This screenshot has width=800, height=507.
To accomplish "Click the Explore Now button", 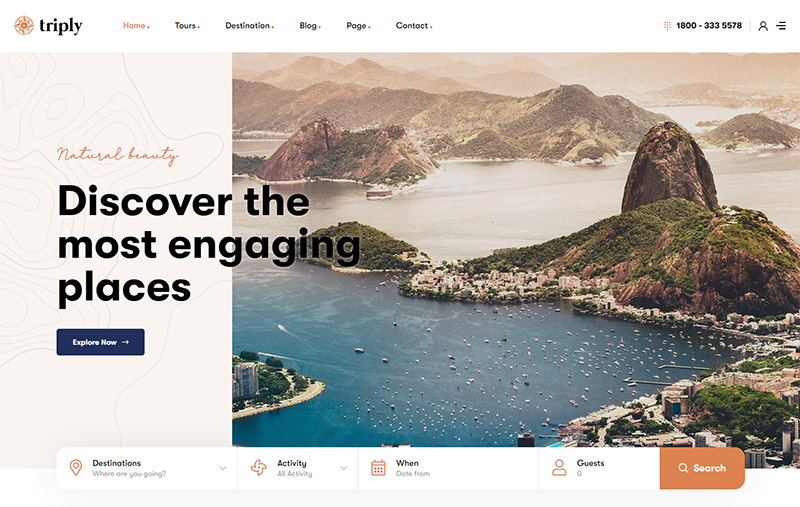I will point(101,342).
